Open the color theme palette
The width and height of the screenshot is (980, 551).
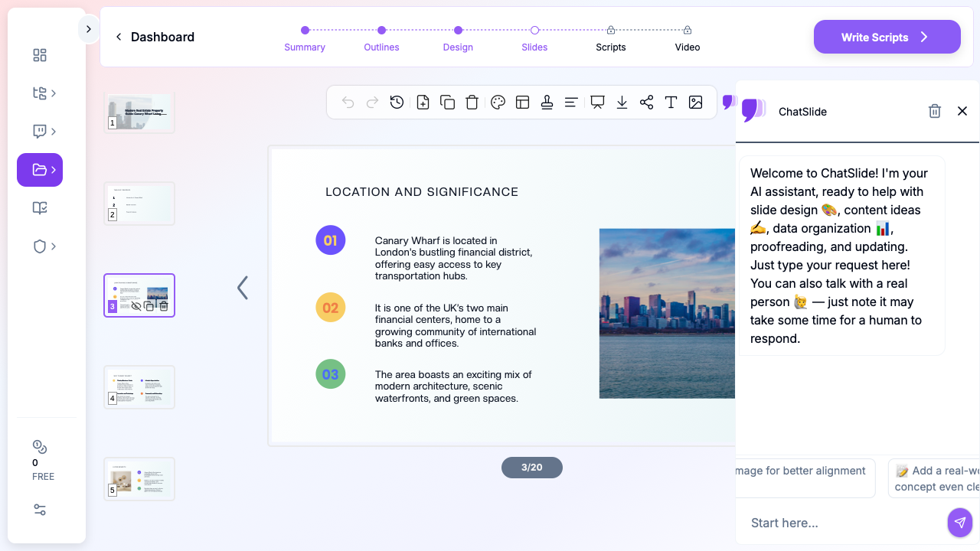point(498,103)
